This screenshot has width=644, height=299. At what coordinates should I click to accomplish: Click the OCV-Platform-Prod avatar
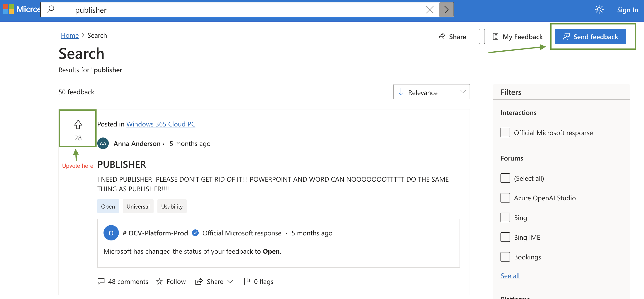click(x=111, y=233)
